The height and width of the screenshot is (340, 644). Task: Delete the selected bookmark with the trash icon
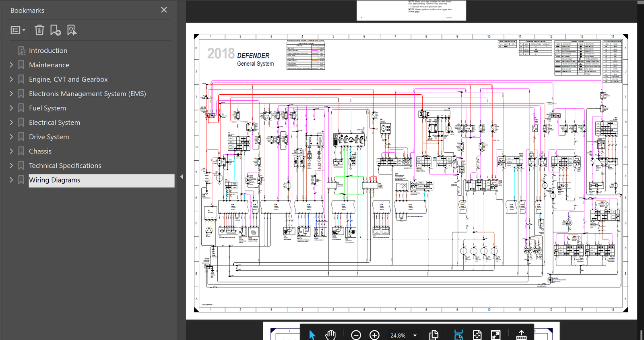[39, 30]
